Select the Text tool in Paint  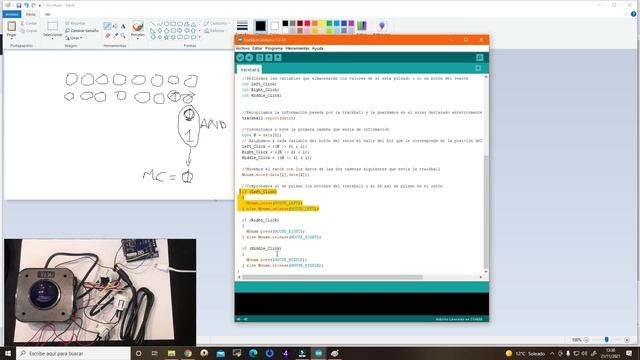123,26
